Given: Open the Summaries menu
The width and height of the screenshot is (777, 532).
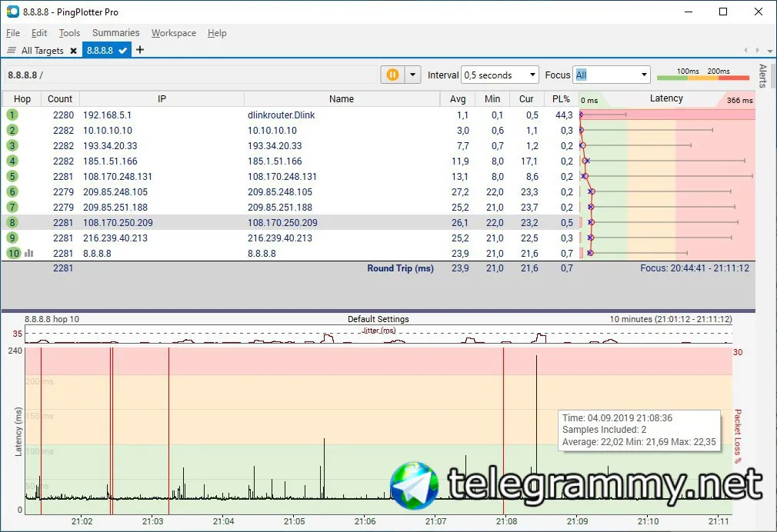Looking at the screenshot, I should coord(115,33).
